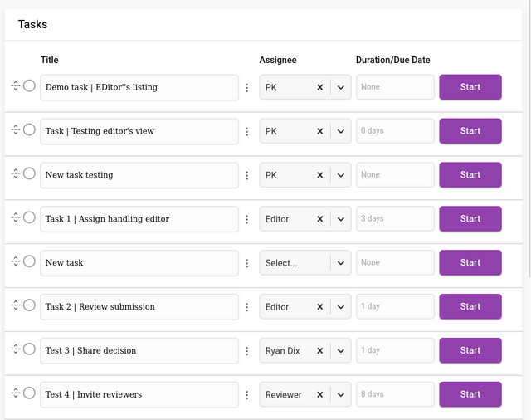Open kebab menu for Test 4 Invite reviewers

[x=246, y=394]
